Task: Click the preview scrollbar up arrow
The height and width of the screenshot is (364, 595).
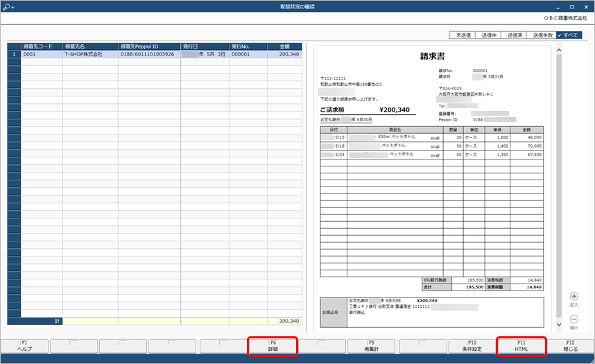Action: (559, 50)
